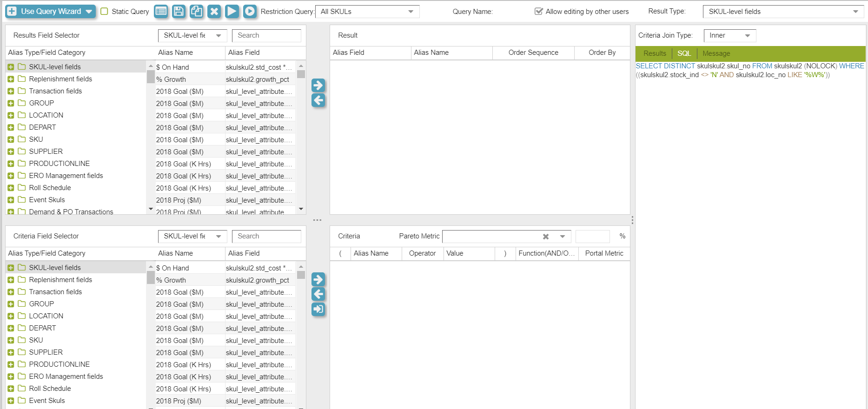Switch to the Results tab

click(x=654, y=53)
